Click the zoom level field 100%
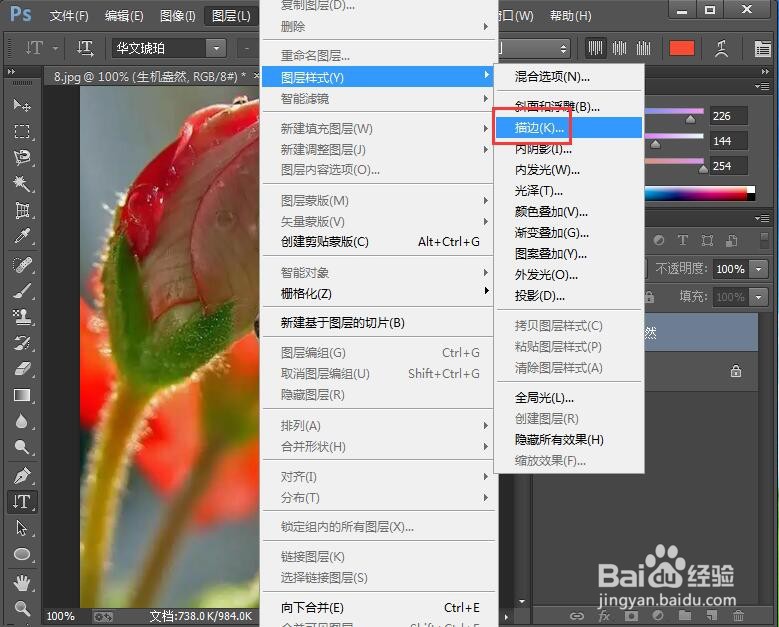 click(61, 617)
